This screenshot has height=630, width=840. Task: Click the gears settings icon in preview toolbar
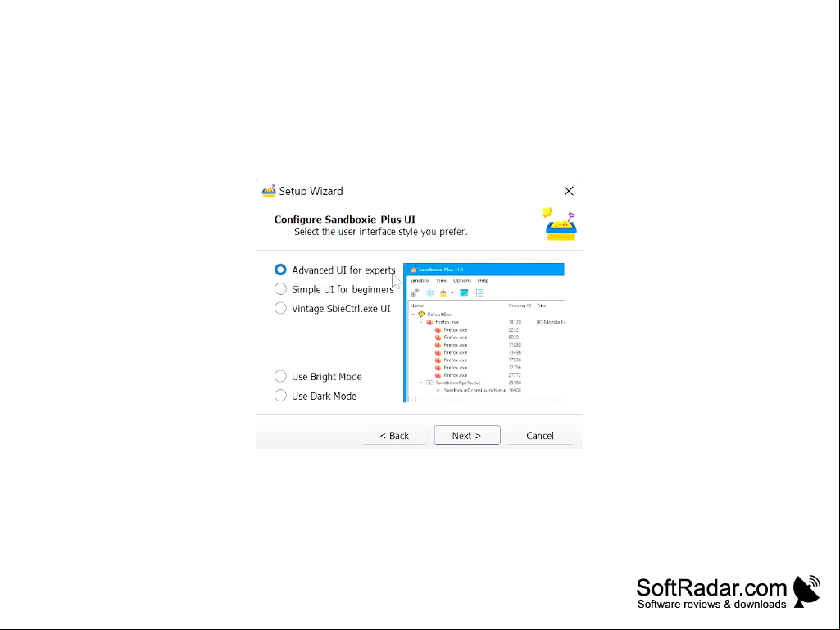(415, 292)
